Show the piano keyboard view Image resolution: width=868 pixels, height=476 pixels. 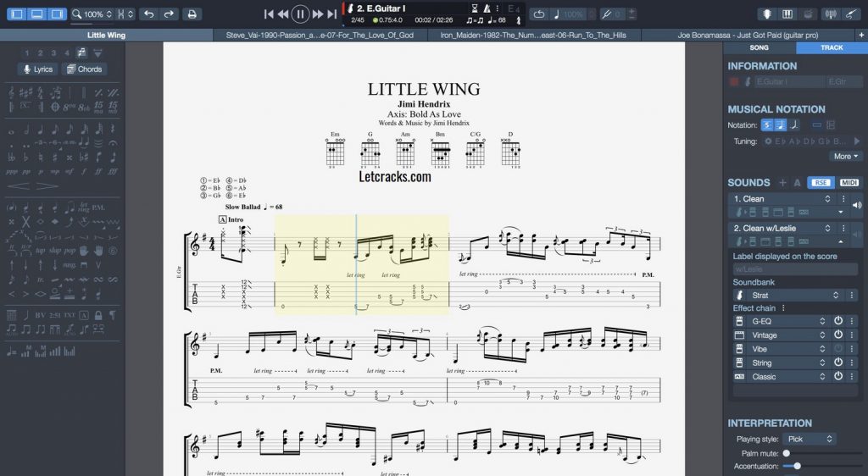pyautogui.click(x=787, y=14)
